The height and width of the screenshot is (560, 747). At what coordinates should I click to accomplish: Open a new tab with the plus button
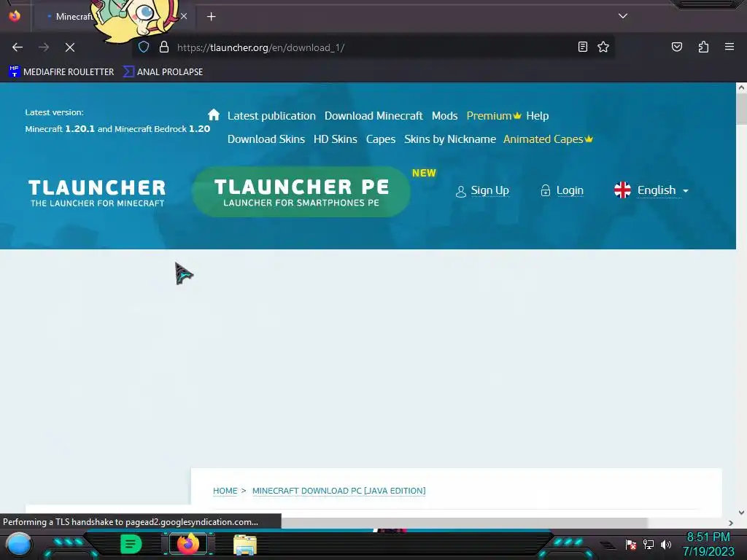click(x=211, y=17)
